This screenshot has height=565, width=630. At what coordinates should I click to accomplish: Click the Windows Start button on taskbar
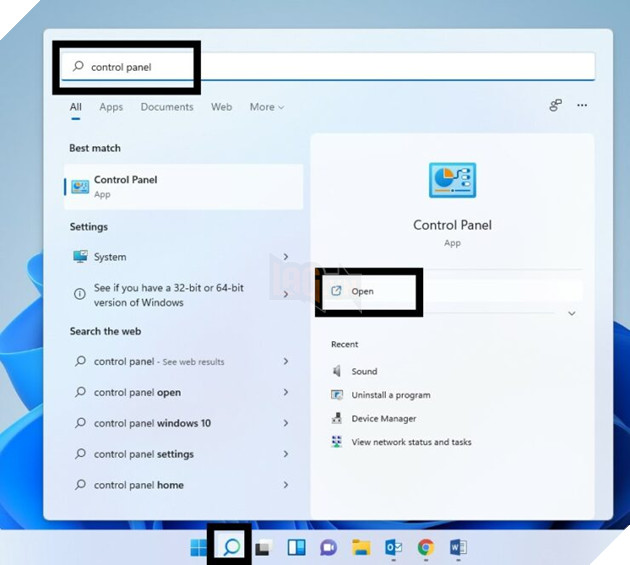[198, 547]
